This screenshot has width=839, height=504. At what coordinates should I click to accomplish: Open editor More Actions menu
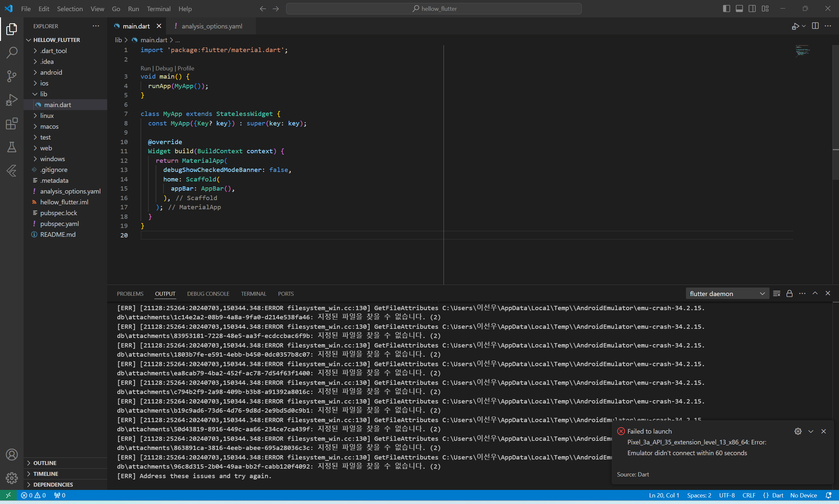click(x=828, y=26)
